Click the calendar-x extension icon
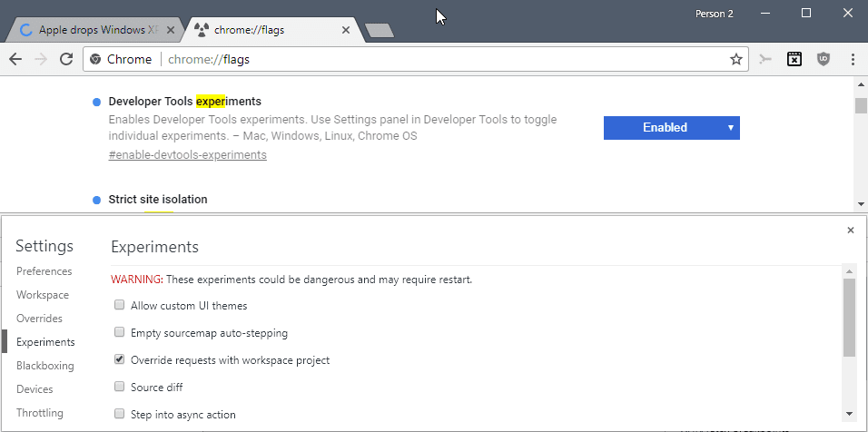Screen dimensions: 868x432 point(794,59)
